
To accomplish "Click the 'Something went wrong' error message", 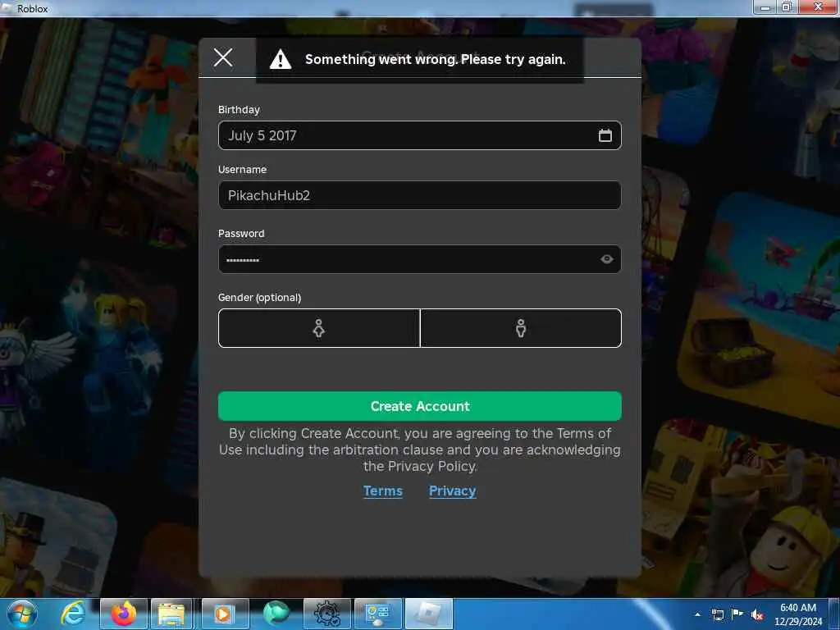I will [x=435, y=59].
